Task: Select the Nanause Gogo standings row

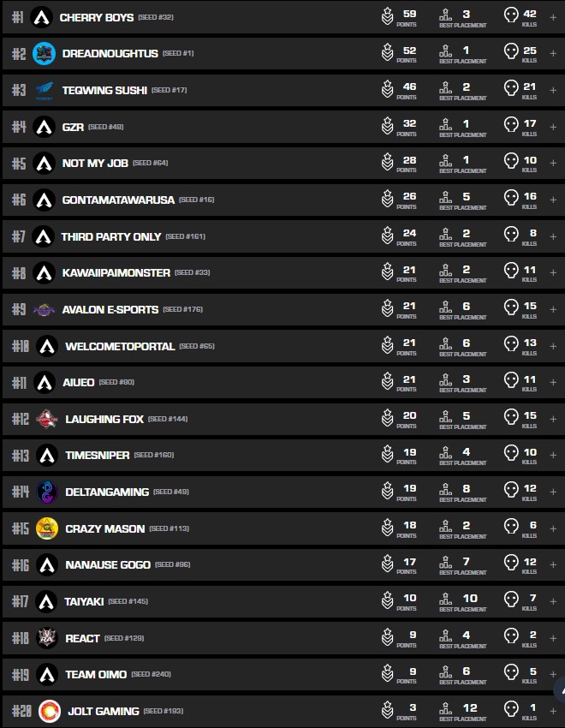Action: coord(257,564)
